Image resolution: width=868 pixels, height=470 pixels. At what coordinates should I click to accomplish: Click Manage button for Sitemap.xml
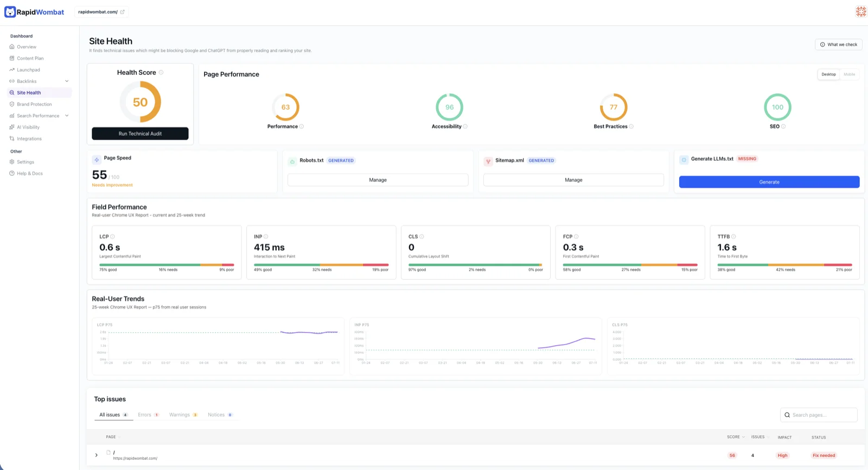(x=573, y=180)
